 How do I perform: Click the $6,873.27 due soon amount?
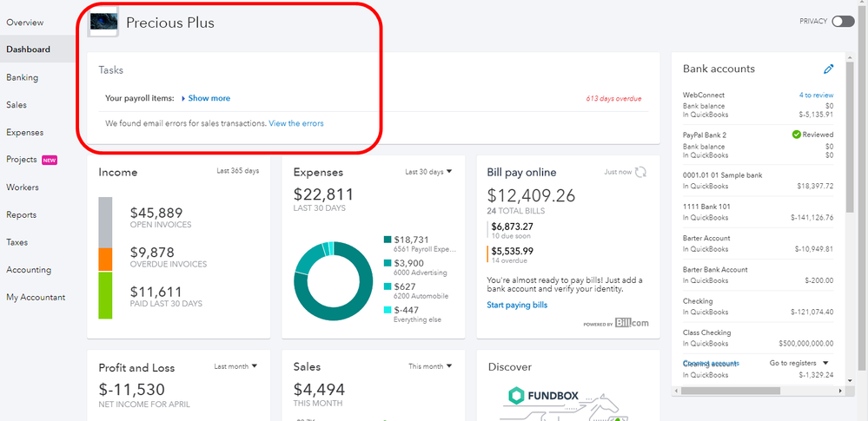pyautogui.click(x=512, y=227)
